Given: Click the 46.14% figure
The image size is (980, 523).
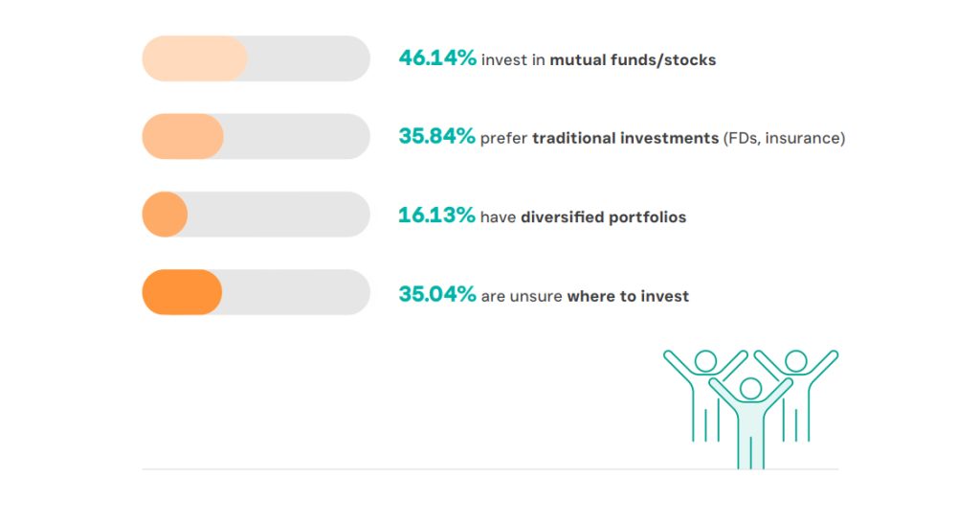Looking at the screenshot, I should (437, 58).
